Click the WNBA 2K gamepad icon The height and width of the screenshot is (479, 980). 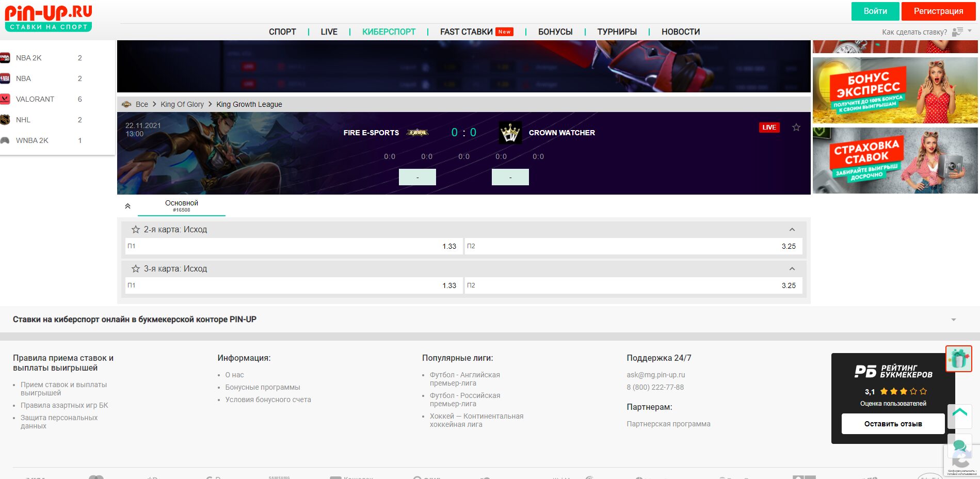pos(5,140)
